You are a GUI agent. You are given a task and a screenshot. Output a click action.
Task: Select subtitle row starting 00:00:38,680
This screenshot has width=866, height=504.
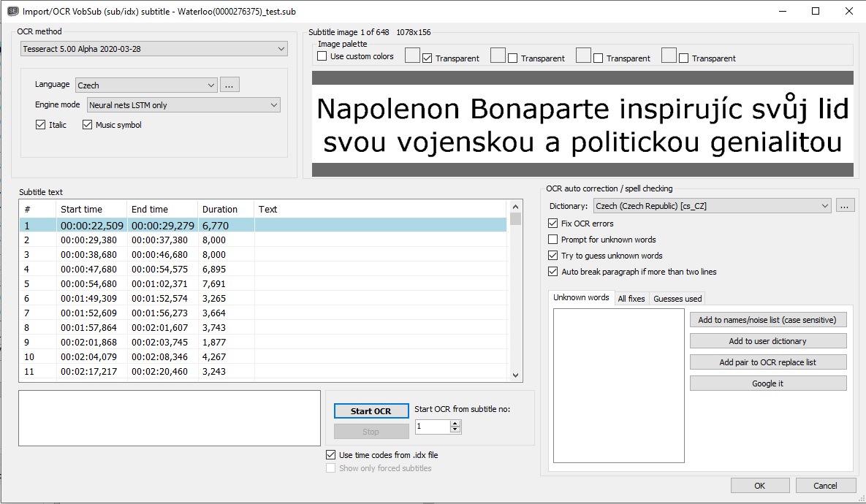(263, 254)
